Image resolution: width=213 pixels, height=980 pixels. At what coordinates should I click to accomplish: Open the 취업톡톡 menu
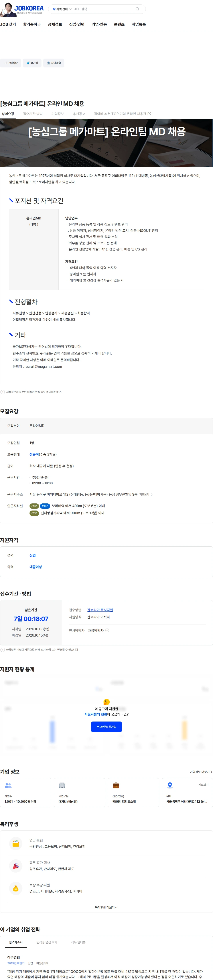point(139,24)
